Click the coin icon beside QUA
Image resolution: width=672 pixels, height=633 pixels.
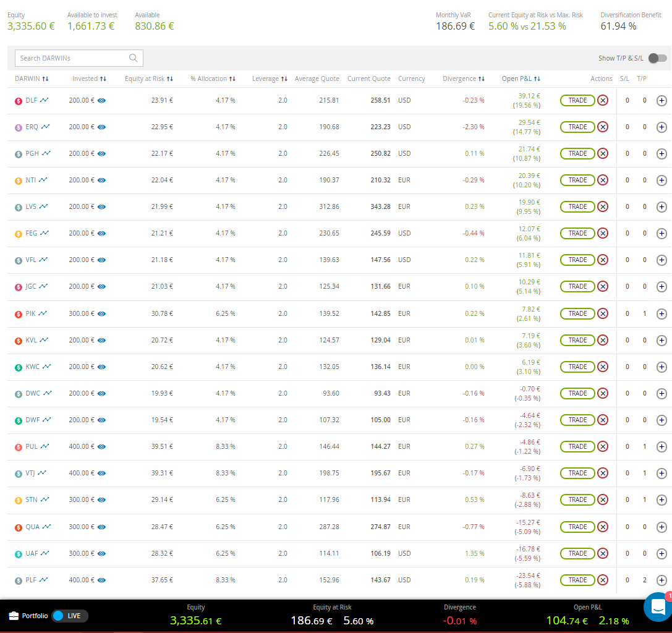coord(19,527)
